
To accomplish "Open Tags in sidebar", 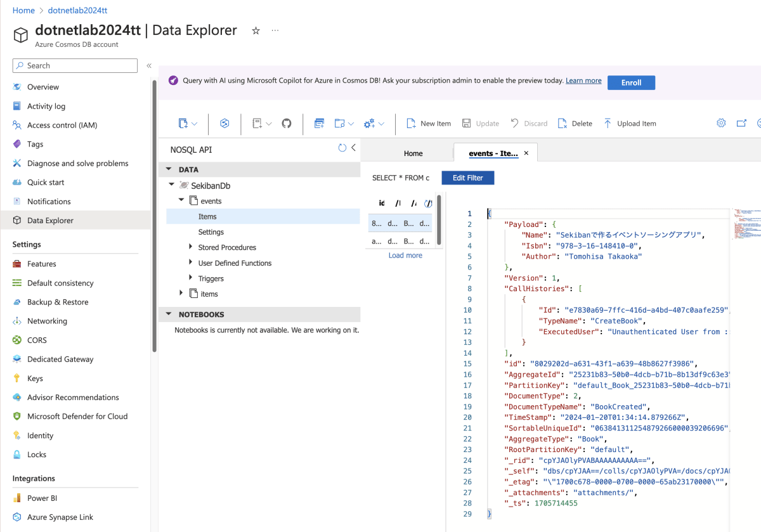I will (36, 144).
